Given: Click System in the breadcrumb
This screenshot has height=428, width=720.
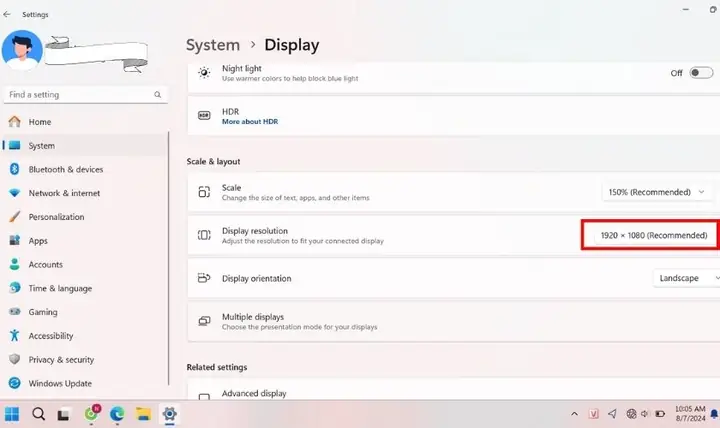Looking at the screenshot, I should [213, 45].
